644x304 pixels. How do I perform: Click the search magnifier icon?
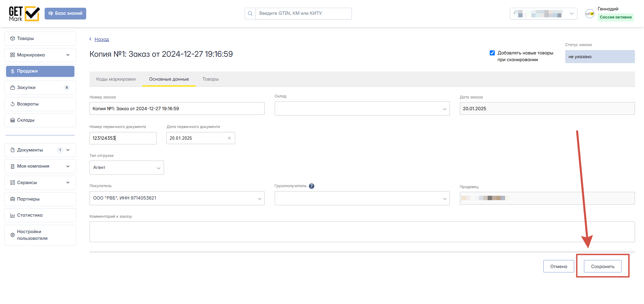[250, 13]
